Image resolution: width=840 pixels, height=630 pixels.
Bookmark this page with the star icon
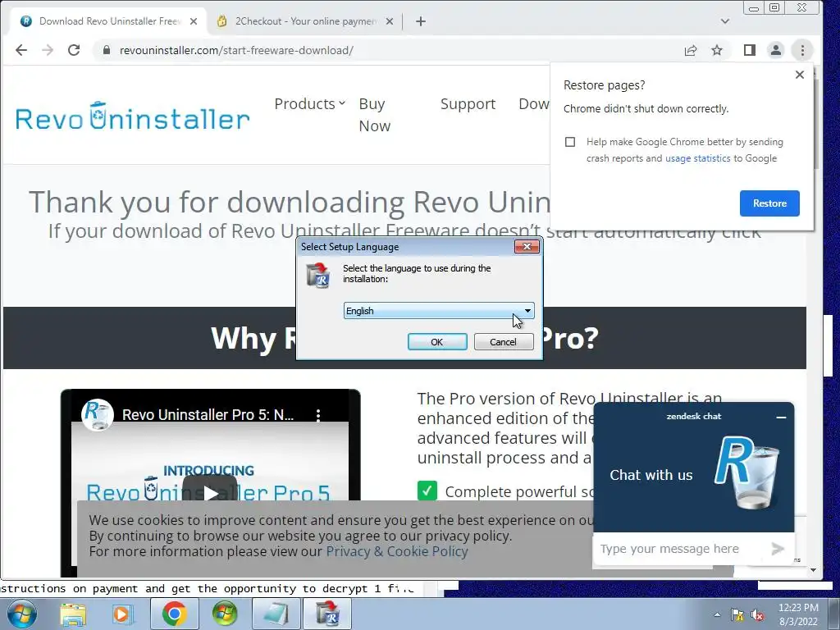(717, 50)
